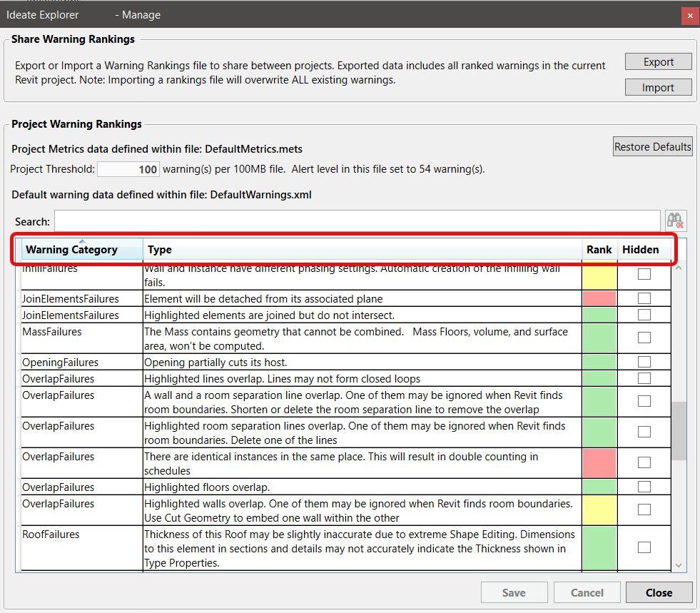Click green rank swatch for OpeningFailures row
This screenshot has width=700, height=613.
599,362
